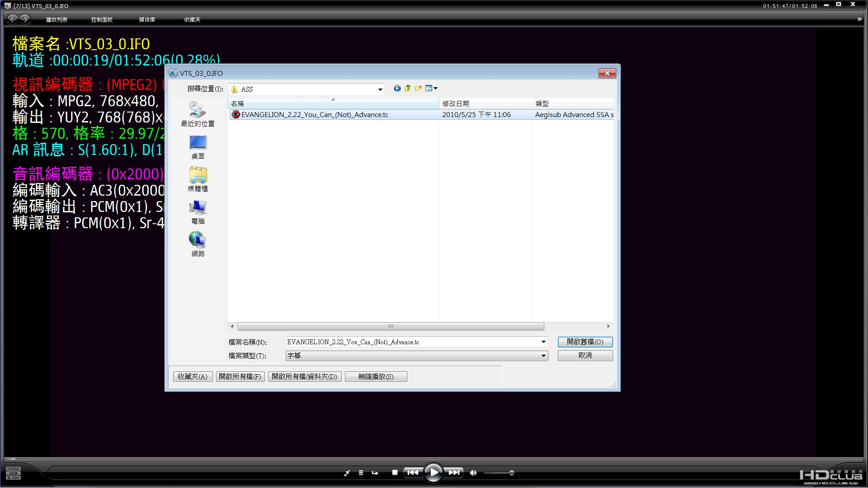Open the 播放列表 tab
This screenshot has height=488, width=868.
[x=57, y=20]
